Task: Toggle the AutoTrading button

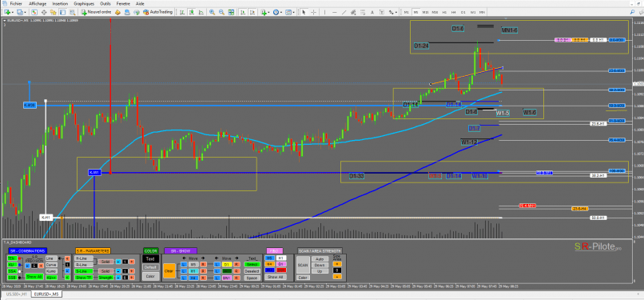Action: point(157,12)
